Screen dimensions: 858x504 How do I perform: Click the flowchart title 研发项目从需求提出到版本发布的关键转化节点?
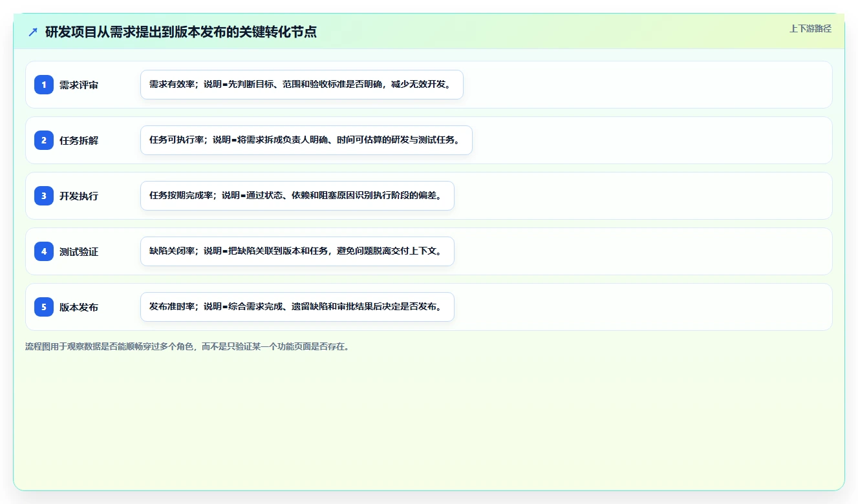(181, 32)
